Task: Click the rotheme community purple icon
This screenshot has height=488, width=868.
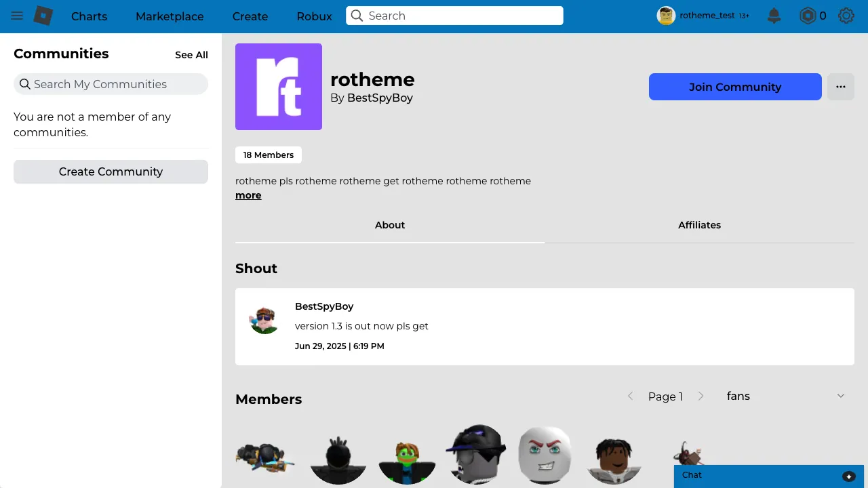Action: pos(278,86)
